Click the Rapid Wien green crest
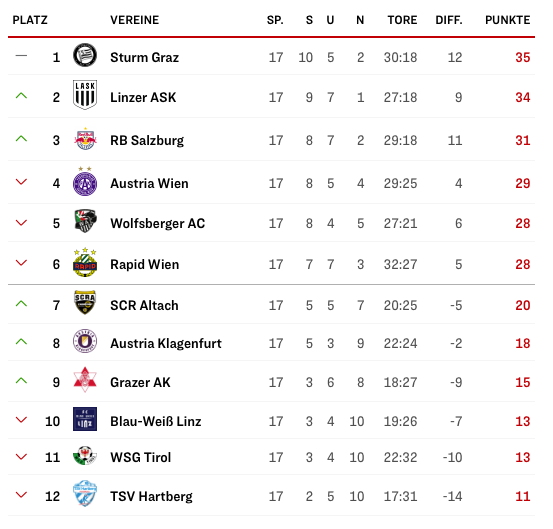 [x=85, y=262]
